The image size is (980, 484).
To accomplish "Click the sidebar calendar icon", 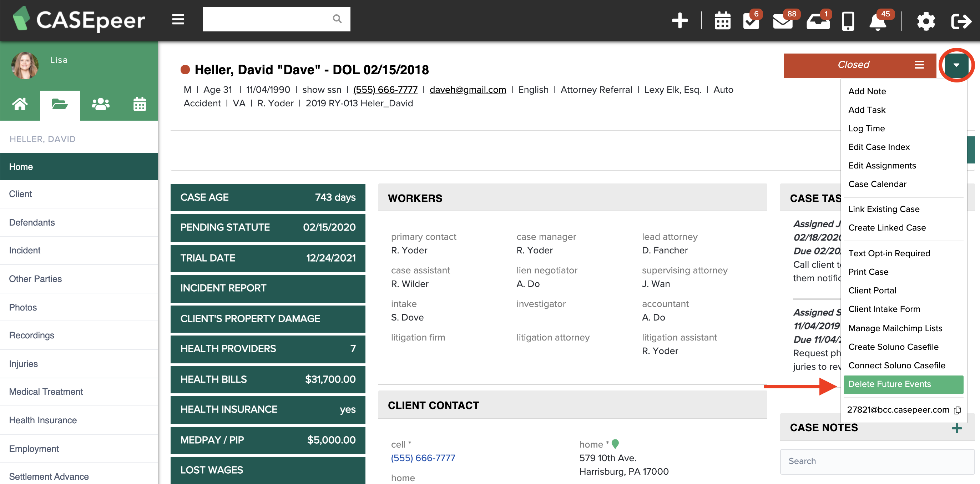I will point(140,104).
